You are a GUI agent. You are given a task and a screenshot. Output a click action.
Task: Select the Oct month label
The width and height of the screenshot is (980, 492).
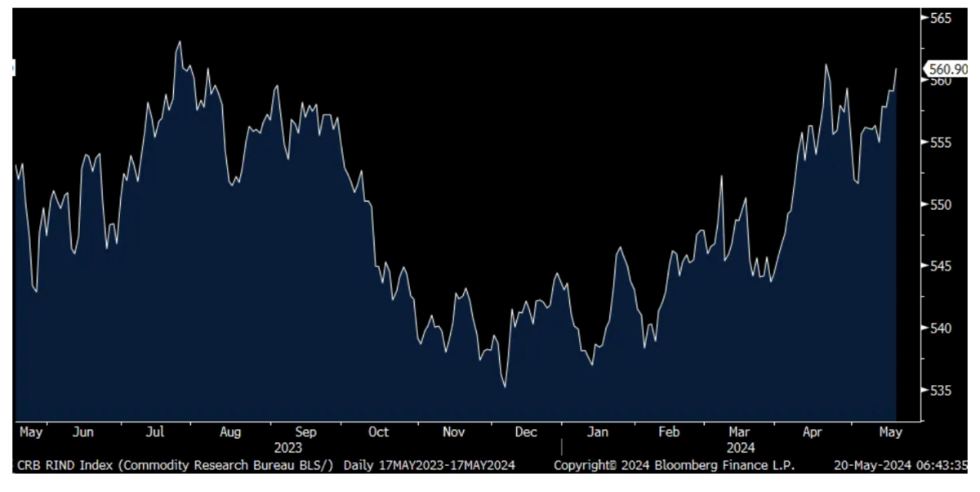[x=378, y=432]
